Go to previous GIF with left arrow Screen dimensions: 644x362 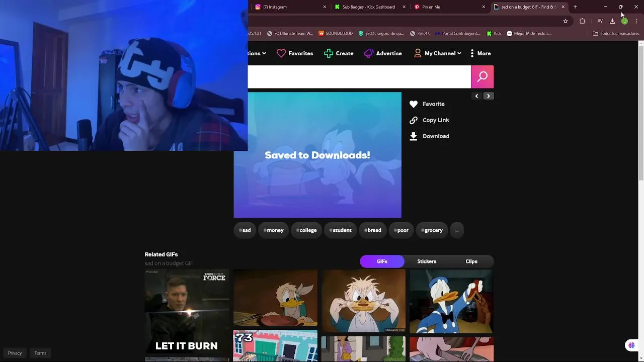click(476, 96)
